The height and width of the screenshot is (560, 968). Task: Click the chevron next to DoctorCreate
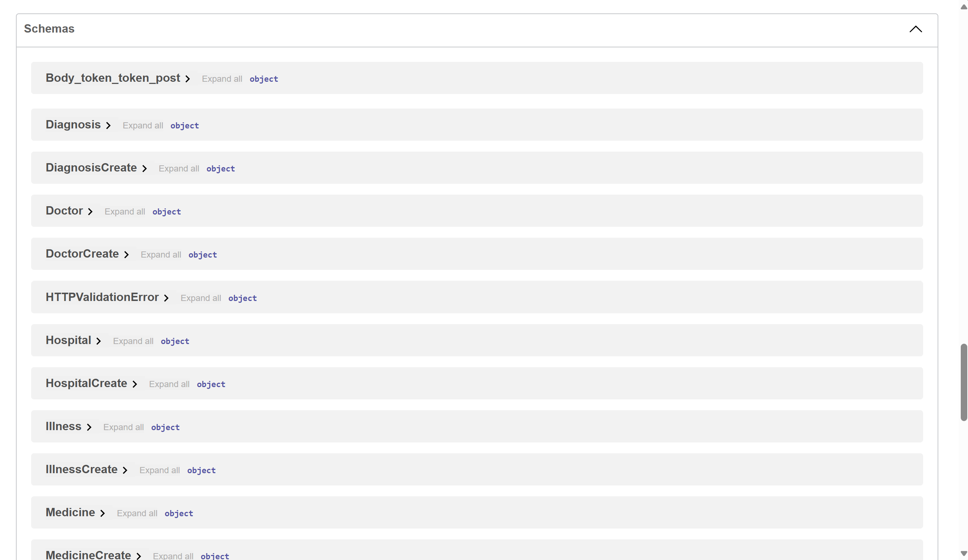126,255
